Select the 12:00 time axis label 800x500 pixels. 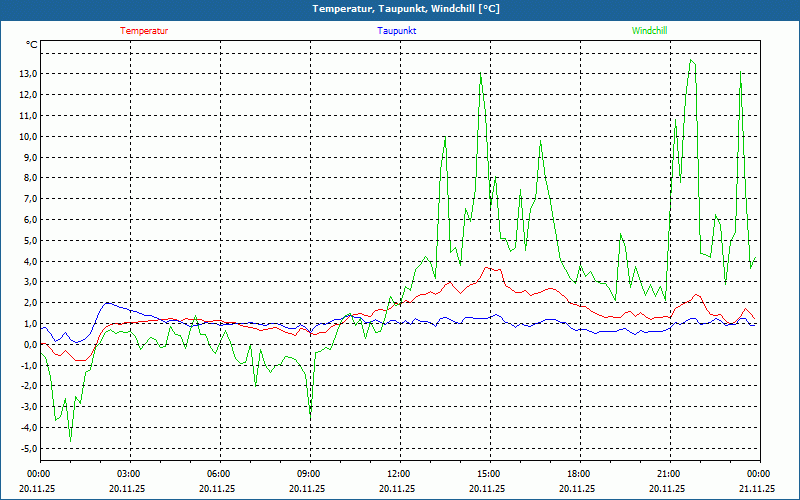398,474
